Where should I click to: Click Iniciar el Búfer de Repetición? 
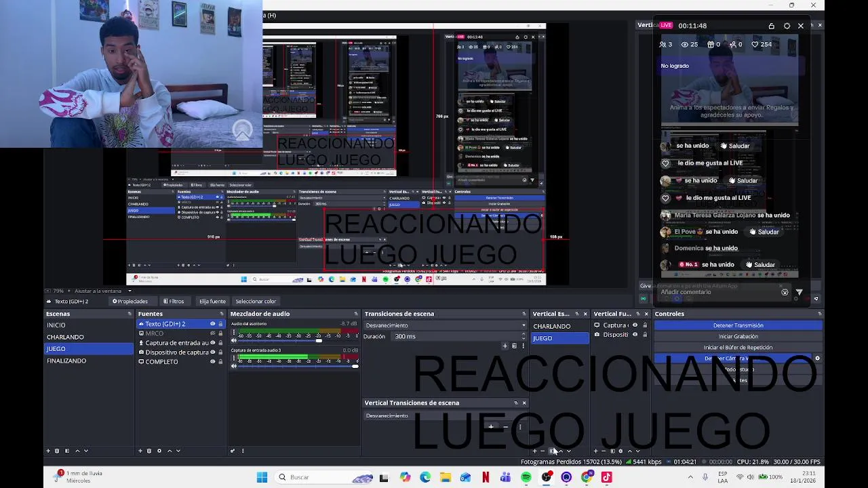pos(738,347)
